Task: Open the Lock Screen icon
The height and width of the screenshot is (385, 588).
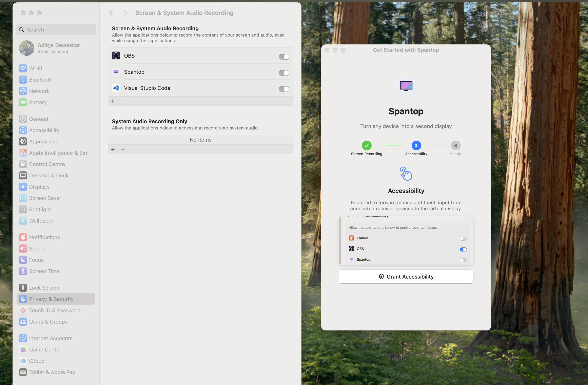Action: (23, 288)
